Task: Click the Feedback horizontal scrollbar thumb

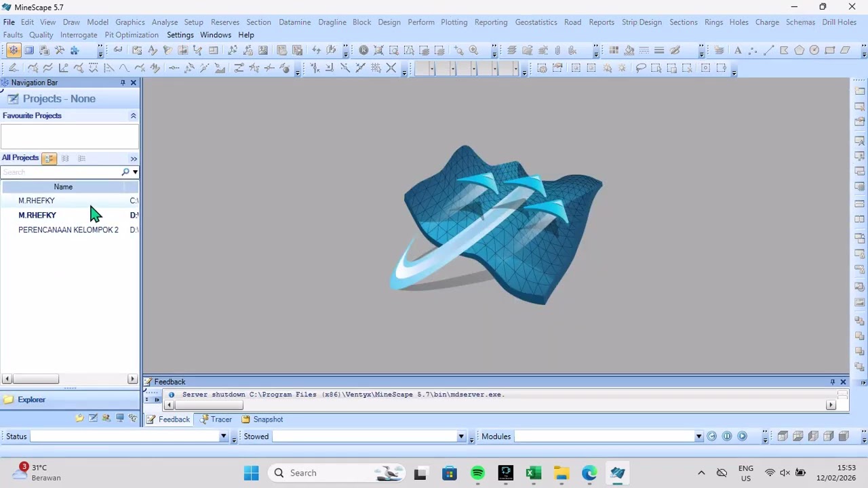Action: click(210, 405)
